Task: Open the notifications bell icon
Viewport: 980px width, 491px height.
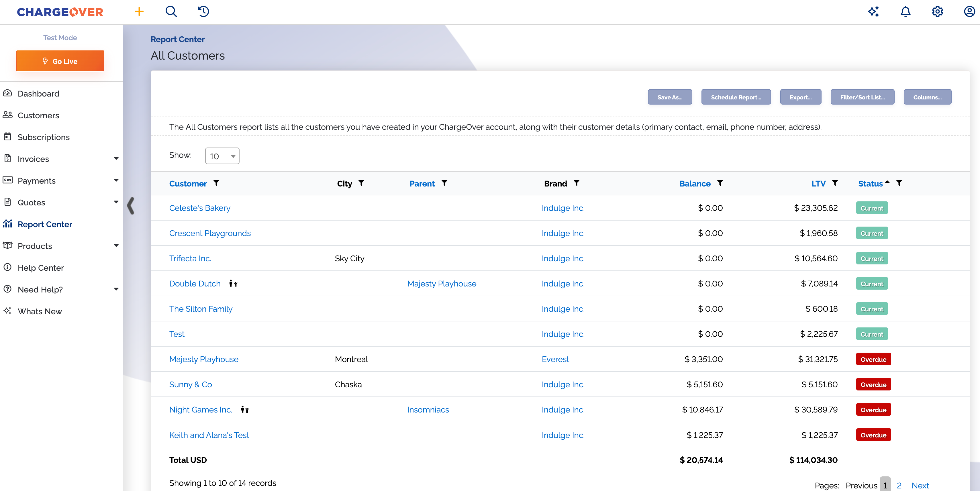Action: (x=905, y=11)
